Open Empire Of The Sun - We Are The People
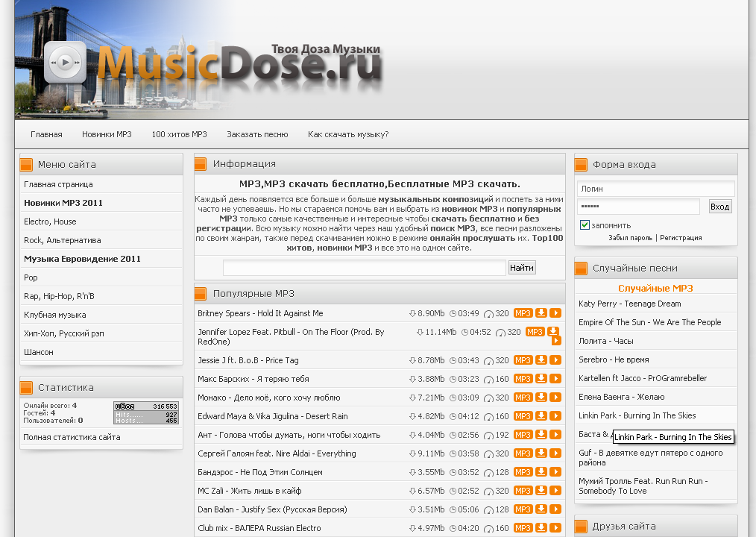Viewport: 756px width, 537px height. [x=650, y=322]
